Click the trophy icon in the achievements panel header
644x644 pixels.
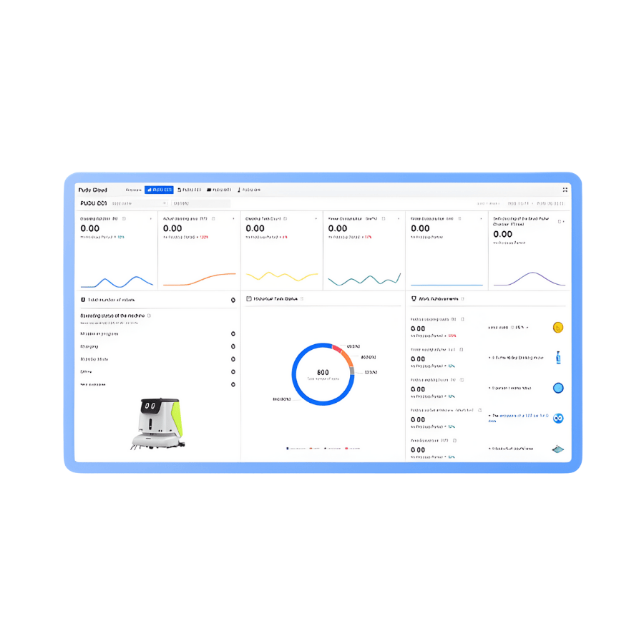click(414, 299)
